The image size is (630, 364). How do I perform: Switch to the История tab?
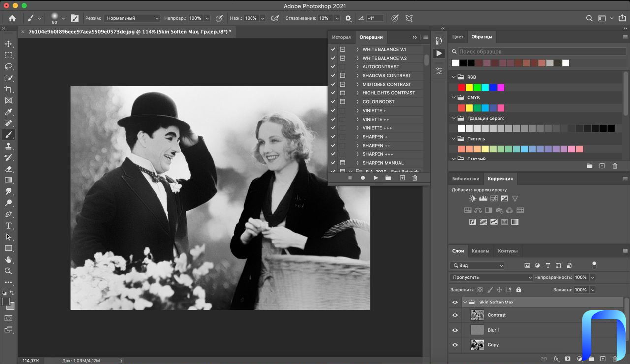341,37
